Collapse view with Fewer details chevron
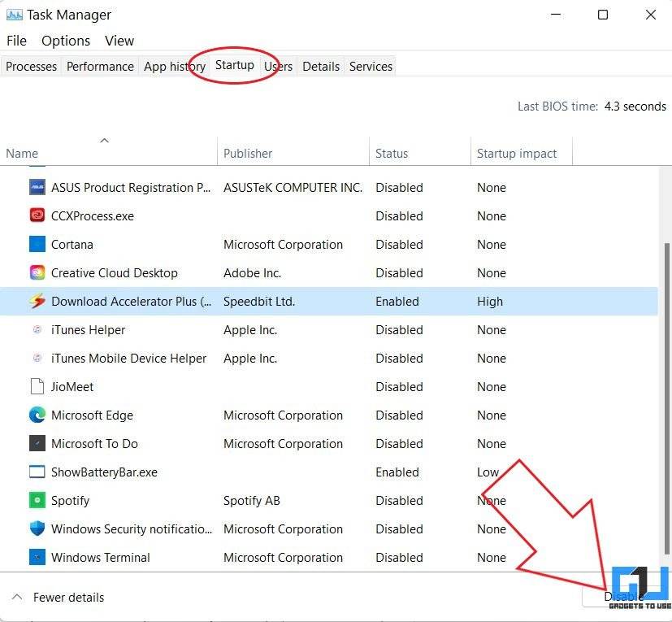Viewport: 672px width, 622px height. [17, 598]
